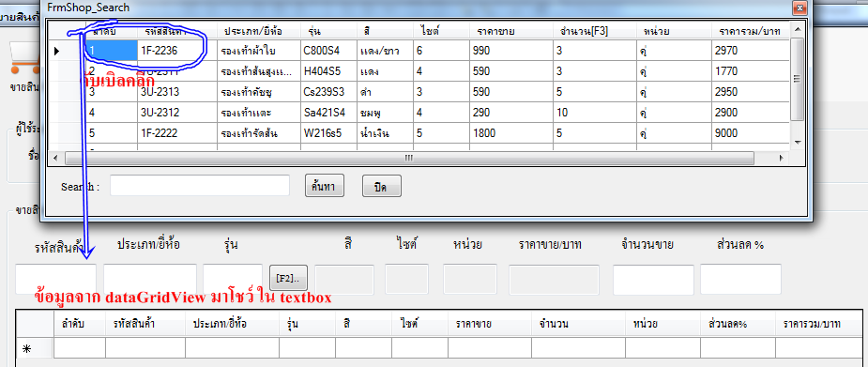
Task: Click the vertical scrollbar thumb of search grid
Action: click(797, 79)
